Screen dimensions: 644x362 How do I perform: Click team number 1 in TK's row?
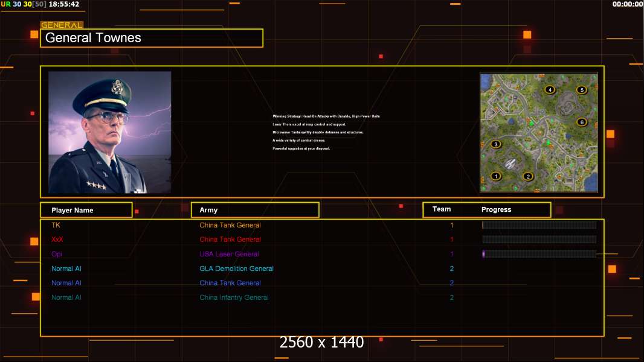tap(452, 225)
